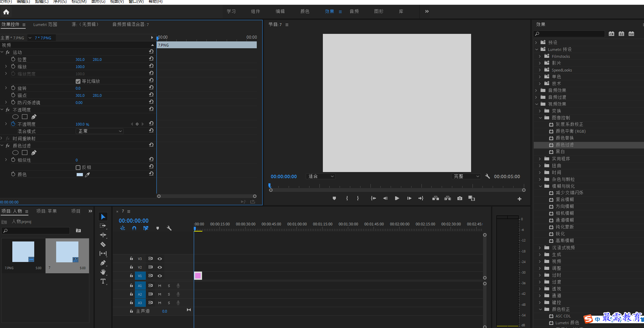Screen dimensions: 644x328
Task: Toggle timeline snap magnet icon
Action: (134, 228)
